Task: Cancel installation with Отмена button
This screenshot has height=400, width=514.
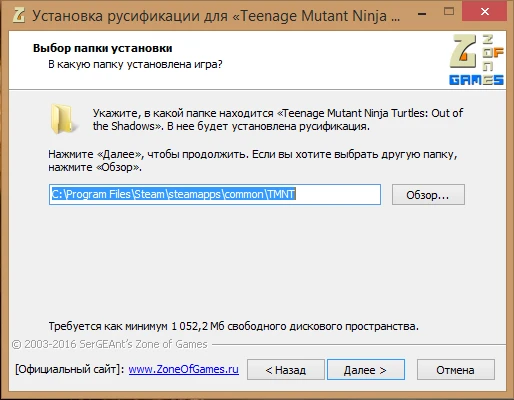Action: click(456, 370)
